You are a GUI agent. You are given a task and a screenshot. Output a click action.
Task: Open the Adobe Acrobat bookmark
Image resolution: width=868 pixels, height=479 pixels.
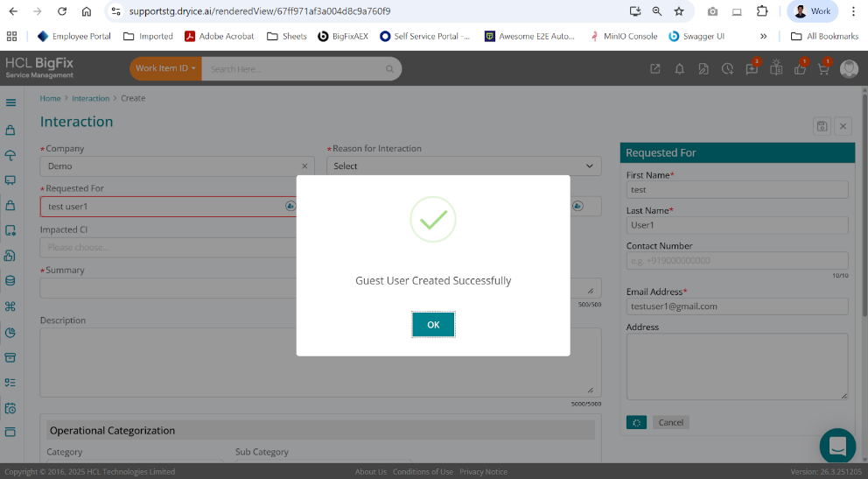pos(220,36)
